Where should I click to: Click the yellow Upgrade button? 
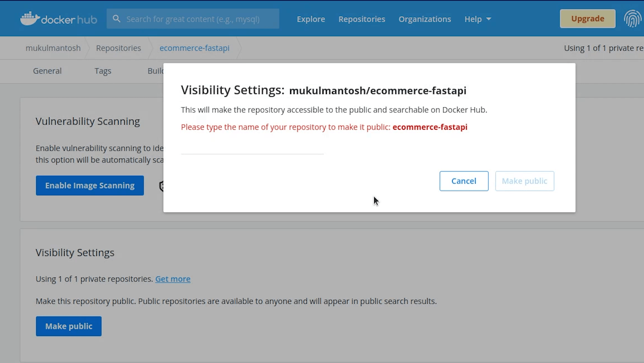coord(587,19)
